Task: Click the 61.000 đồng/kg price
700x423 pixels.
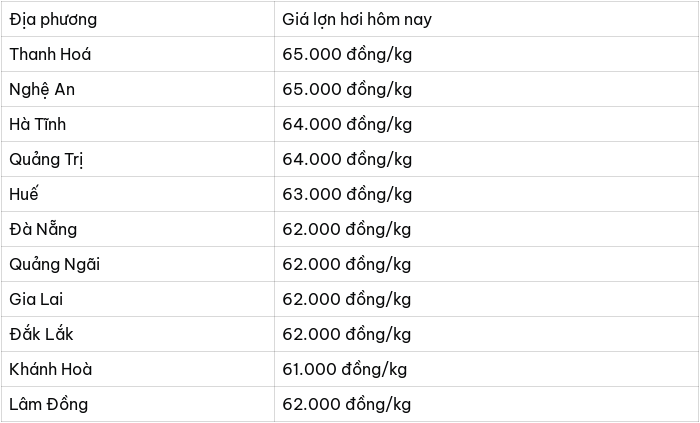Action: click(345, 369)
